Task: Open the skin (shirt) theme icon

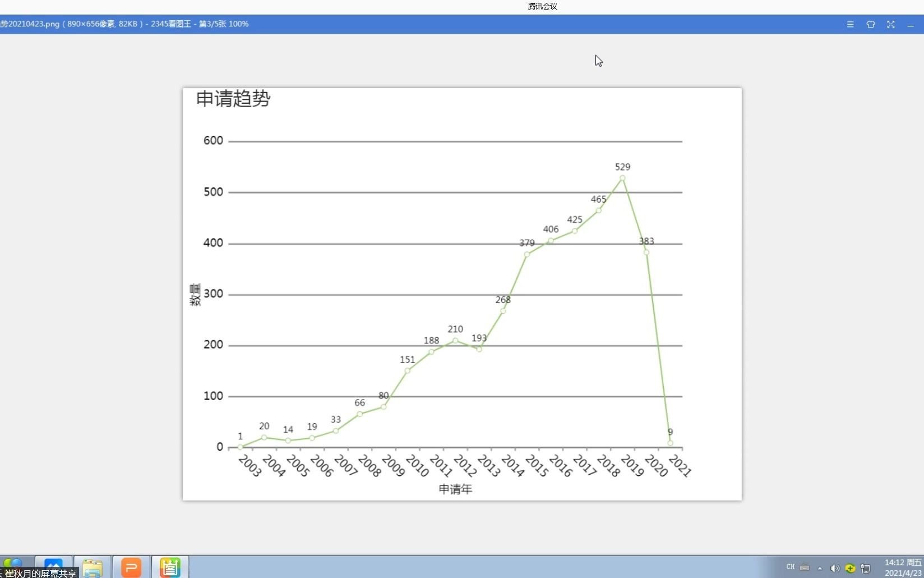Action: click(870, 24)
